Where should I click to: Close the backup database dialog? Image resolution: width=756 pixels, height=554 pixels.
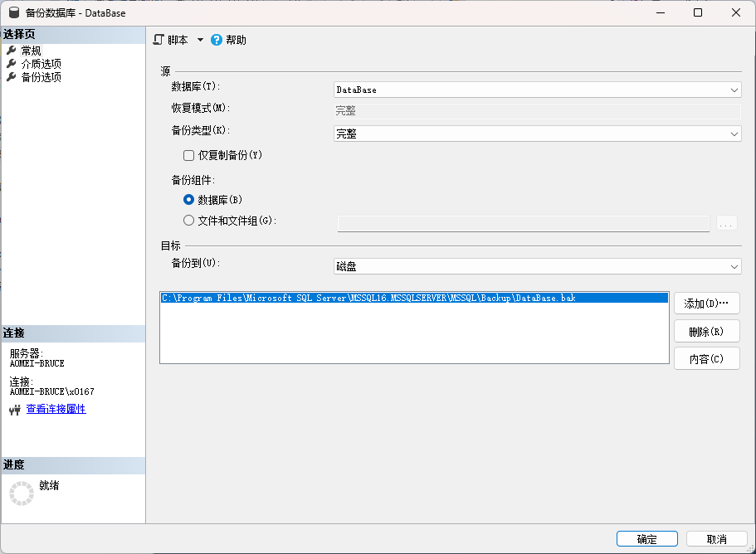(x=736, y=12)
